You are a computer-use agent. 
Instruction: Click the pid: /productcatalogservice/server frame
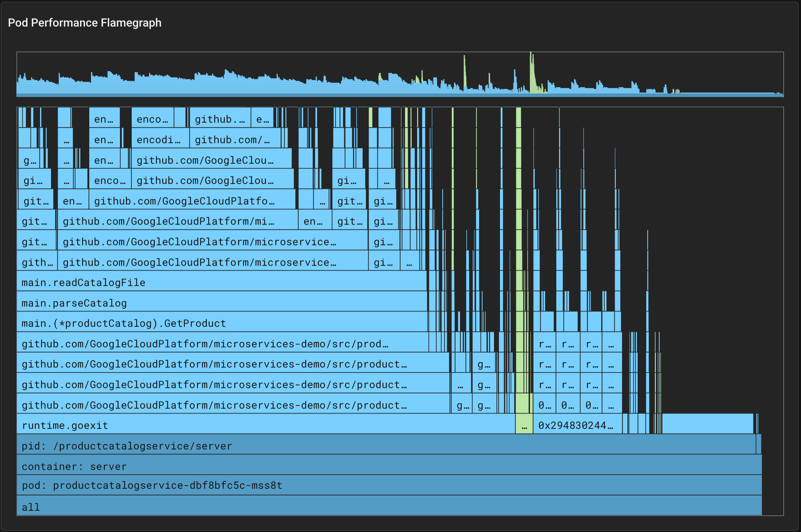(x=386, y=446)
